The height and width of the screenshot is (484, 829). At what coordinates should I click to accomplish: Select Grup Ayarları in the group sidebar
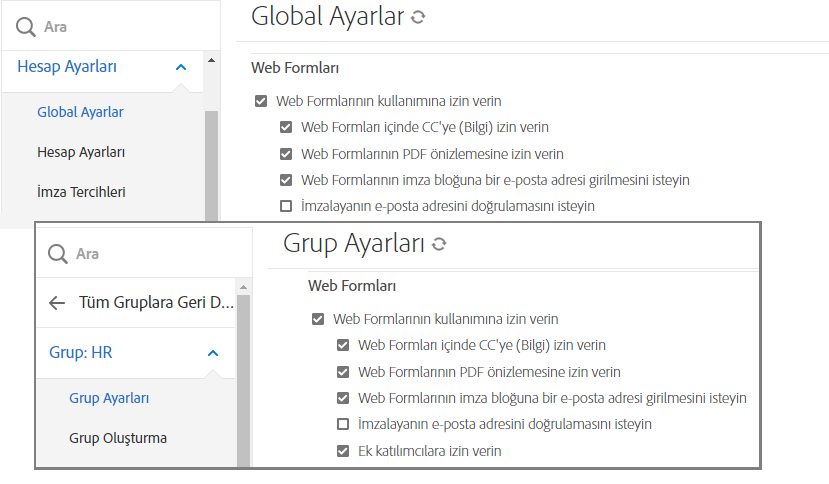point(109,398)
